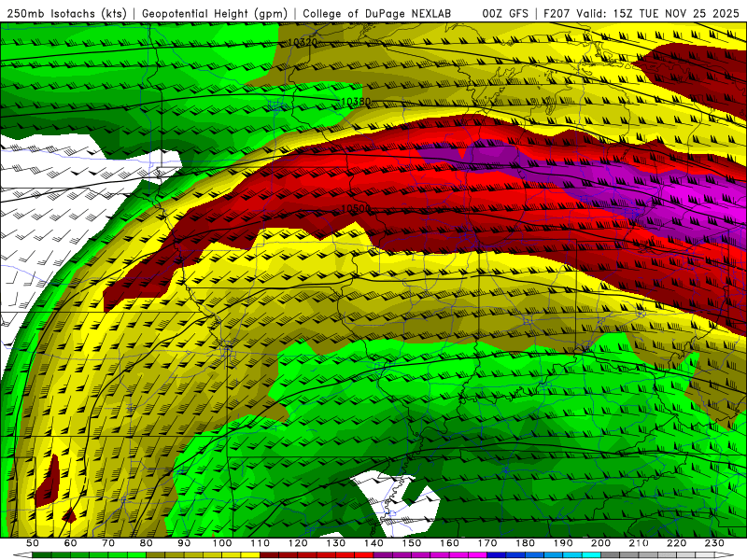Image resolution: width=747 pixels, height=560 pixels.
Task: Click the 10320 height contour label
Action: pyautogui.click(x=303, y=42)
